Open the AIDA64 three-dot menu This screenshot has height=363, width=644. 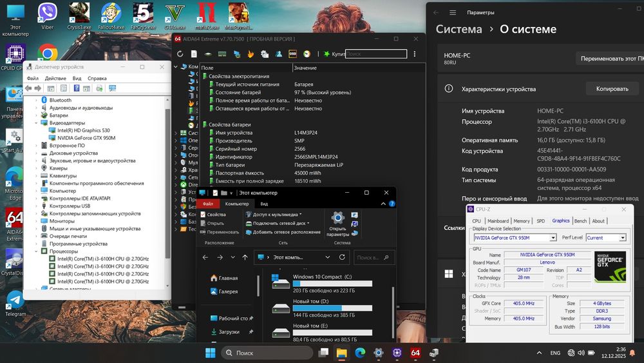[x=414, y=54]
